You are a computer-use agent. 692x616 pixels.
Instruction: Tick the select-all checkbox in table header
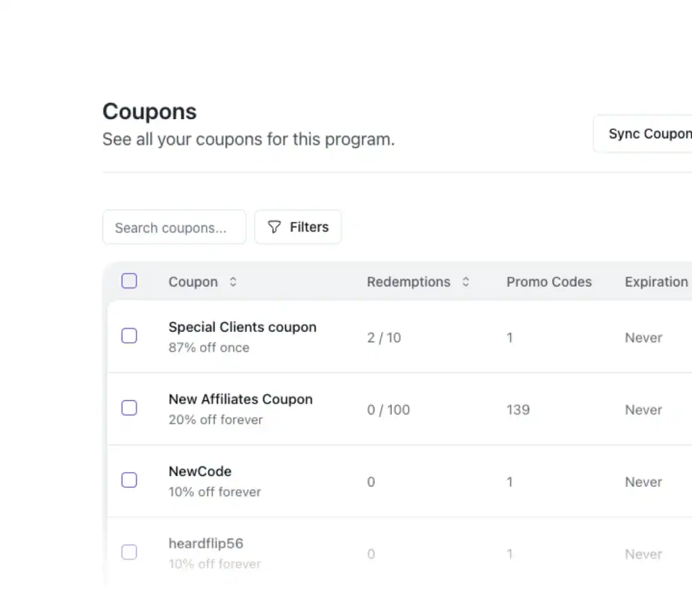(129, 281)
